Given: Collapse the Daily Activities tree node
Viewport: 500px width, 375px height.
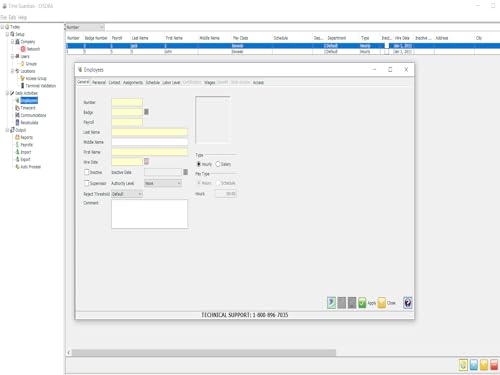Looking at the screenshot, I should (7, 93).
